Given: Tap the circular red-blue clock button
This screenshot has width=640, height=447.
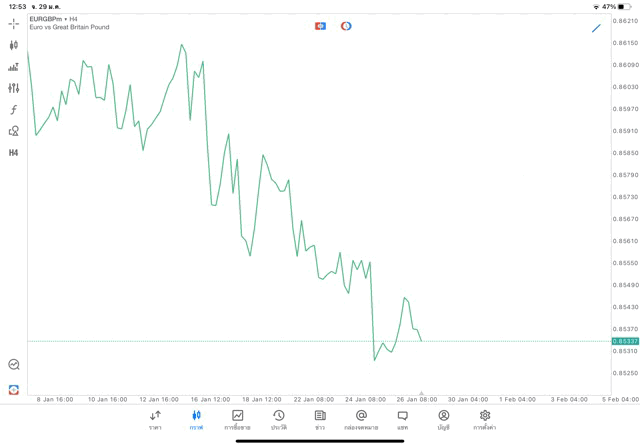Looking at the screenshot, I should 346,26.
